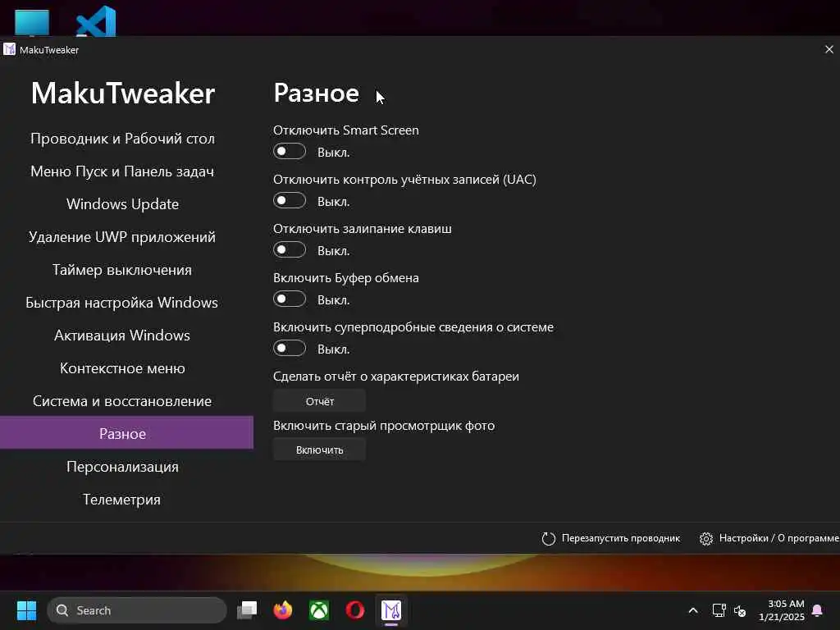Open Персонализация section
Viewport: 840px width, 630px height.
point(123,467)
